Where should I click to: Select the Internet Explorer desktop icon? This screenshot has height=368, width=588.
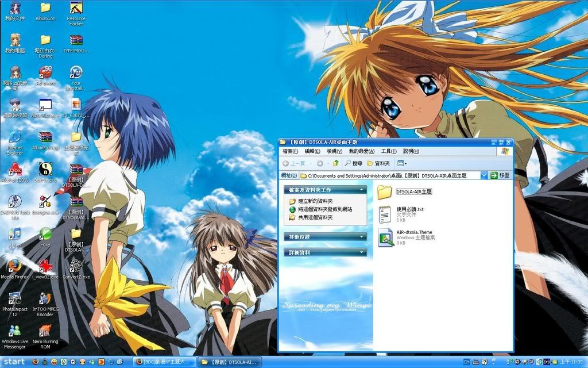[x=15, y=143]
